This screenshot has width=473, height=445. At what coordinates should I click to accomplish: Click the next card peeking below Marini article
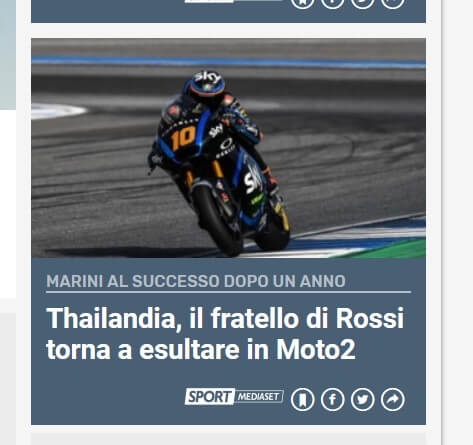click(228, 439)
